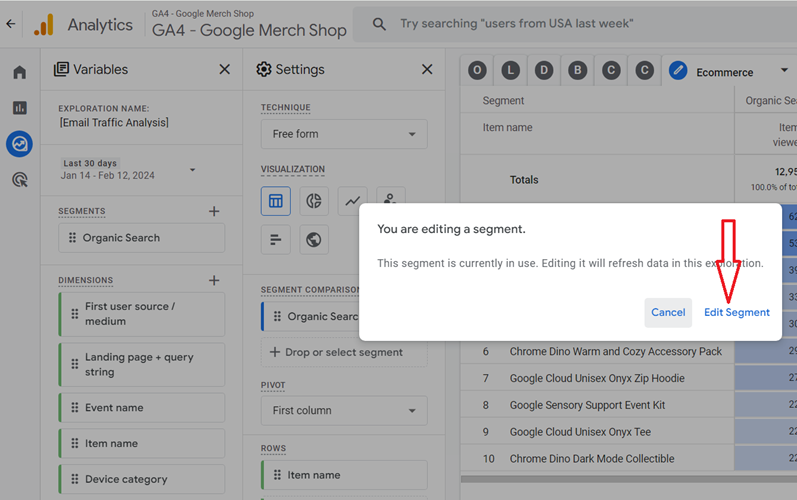Image resolution: width=797 pixels, height=500 pixels.
Task: Close the Variables panel
Action: click(x=224, y=69)
